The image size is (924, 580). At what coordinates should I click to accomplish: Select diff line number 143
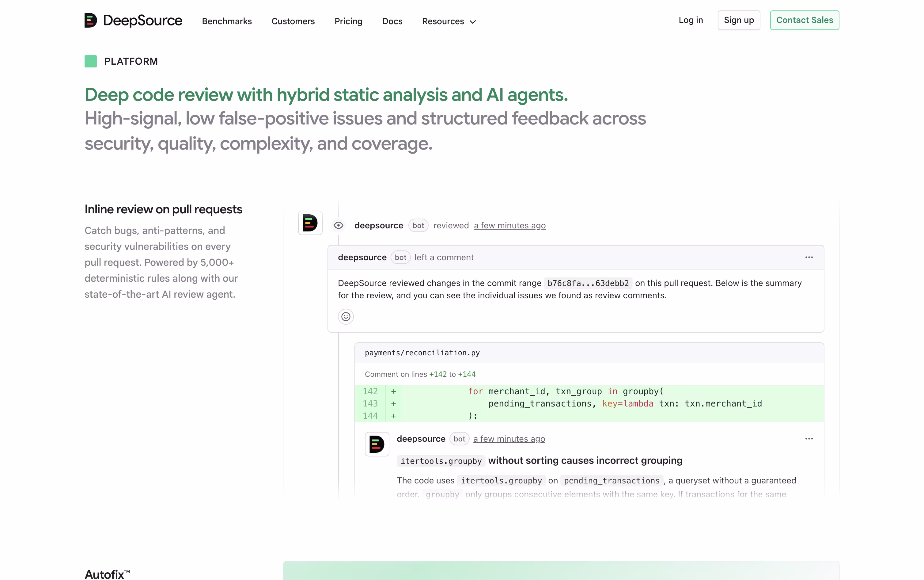click(x=370, y=403)
